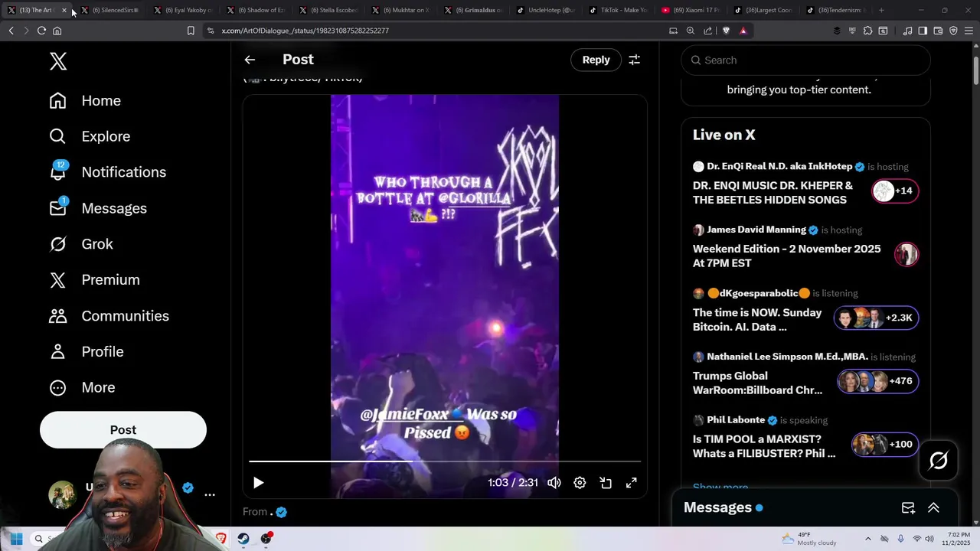This screenshot has height=551, width=980.
Task: Switch to the UncleHotep tab
Action: (547, 11)
